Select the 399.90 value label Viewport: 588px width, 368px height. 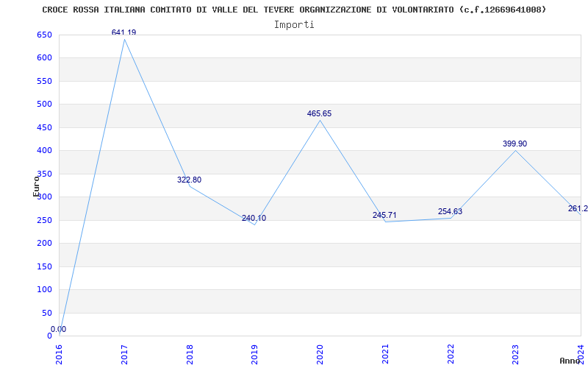point(515,144)
